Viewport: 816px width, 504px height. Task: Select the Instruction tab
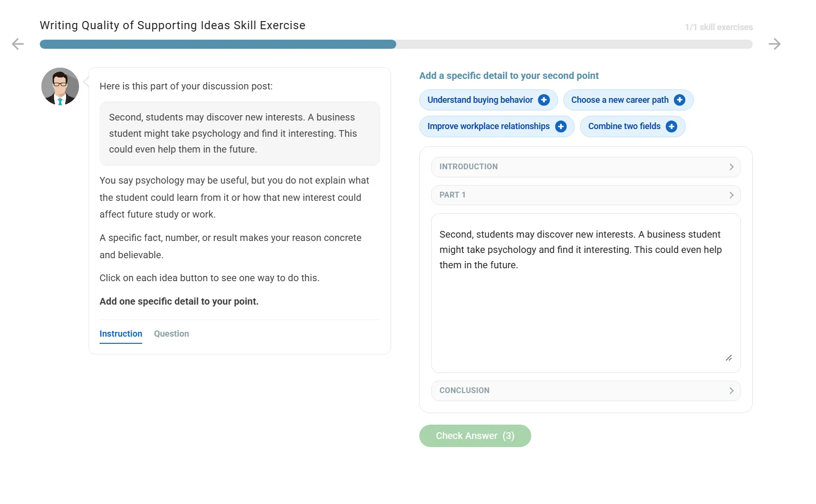(121, 334)
